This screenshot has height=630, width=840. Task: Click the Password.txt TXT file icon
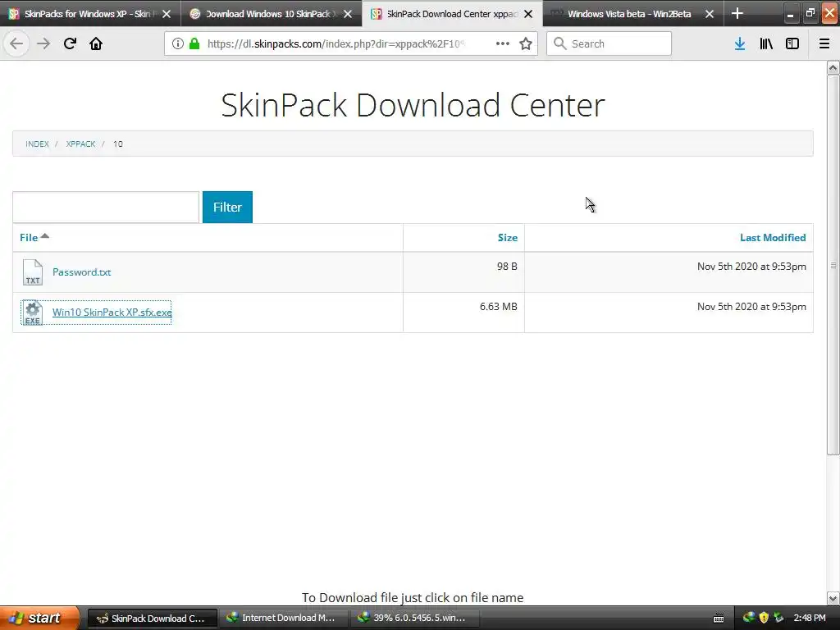32,272
